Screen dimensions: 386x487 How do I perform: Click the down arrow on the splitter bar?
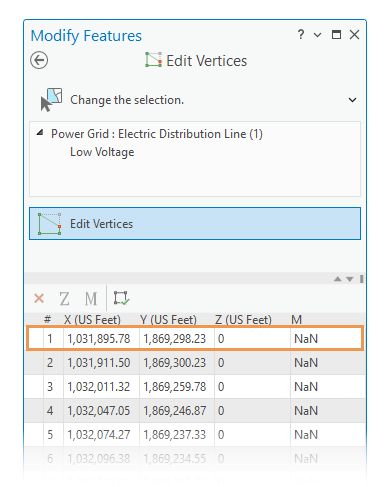pos(349,279)
